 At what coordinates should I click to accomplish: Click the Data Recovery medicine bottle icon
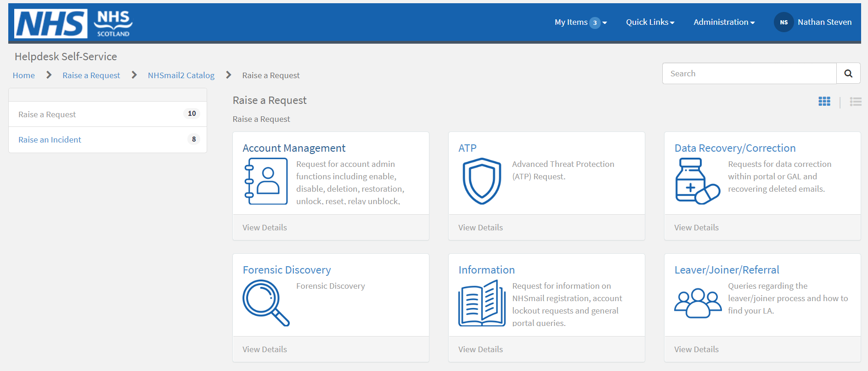tap(698, 181)
